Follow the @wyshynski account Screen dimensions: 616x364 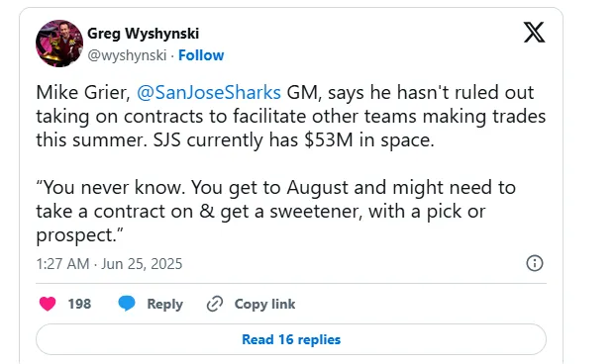click(201, 55)
